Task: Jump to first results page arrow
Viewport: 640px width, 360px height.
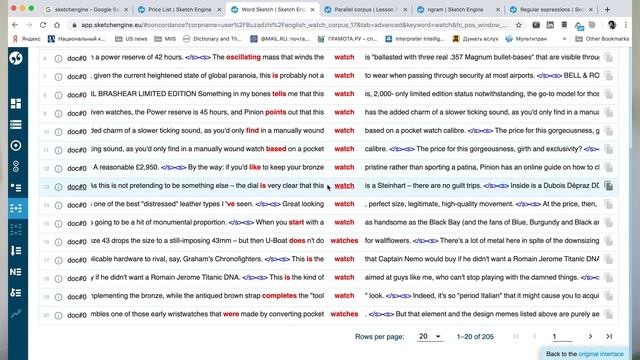Action: pyautogui.click(x=516, y=337)
